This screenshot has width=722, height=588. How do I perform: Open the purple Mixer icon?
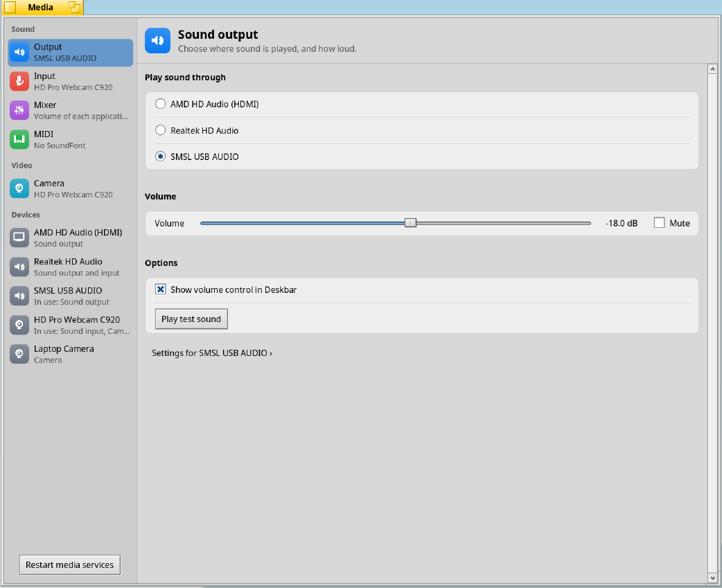click(x=19, y=110)
